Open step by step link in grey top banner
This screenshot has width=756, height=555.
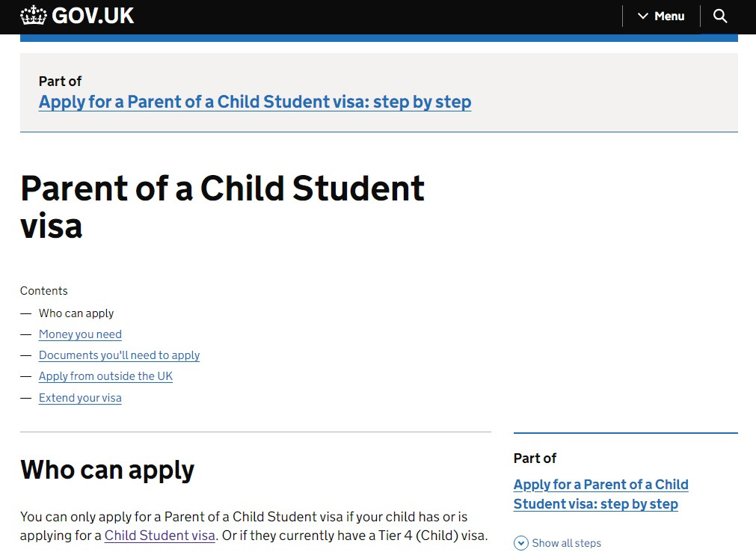[255, 102]
